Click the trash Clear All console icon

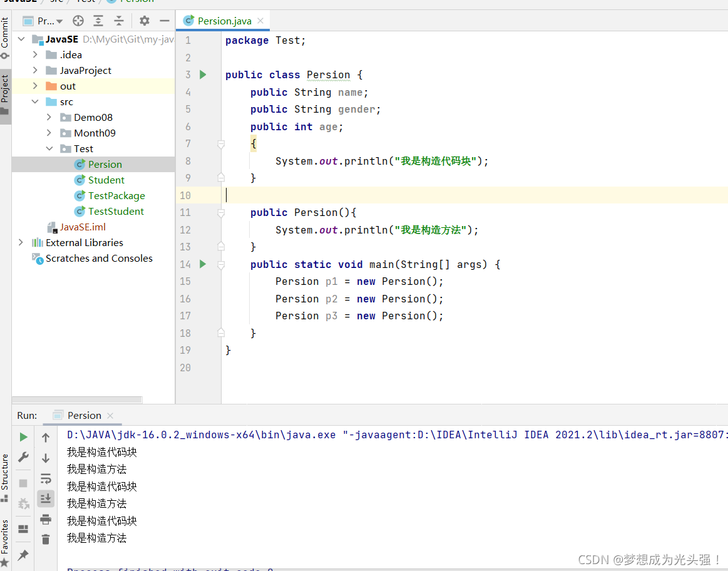pyautogui.click(x=46, y=539)
